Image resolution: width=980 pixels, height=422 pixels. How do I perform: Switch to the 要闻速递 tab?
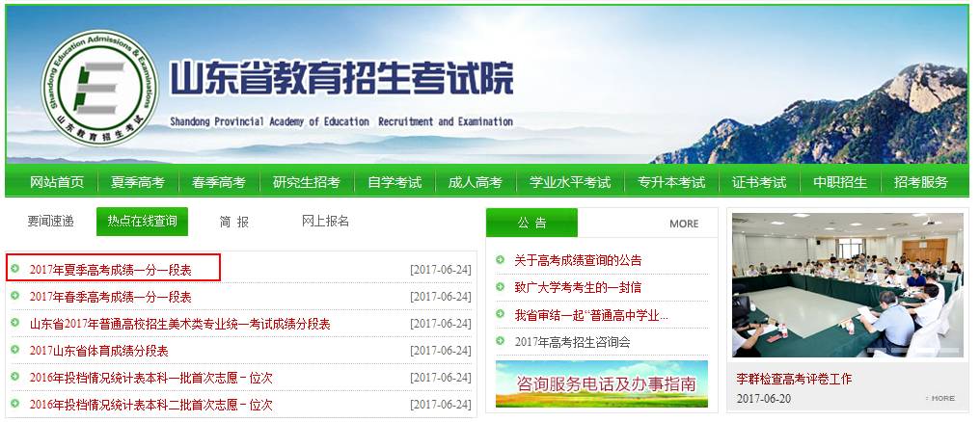[x=50, y=222]
